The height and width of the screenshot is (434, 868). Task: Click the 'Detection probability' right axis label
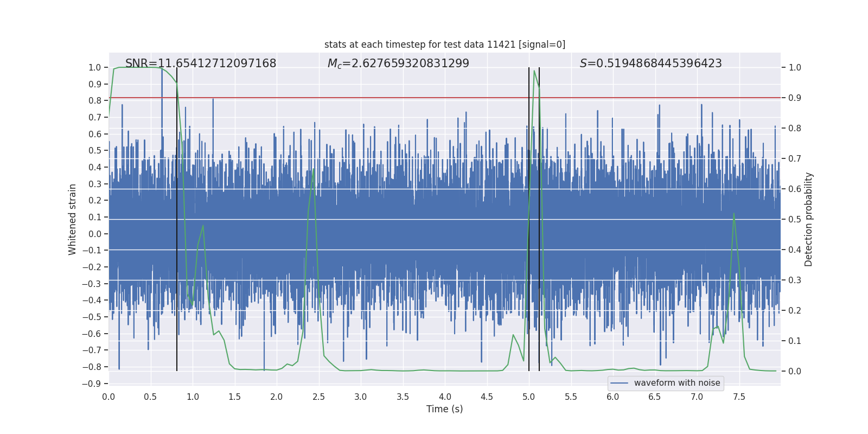tap(809, 219)
